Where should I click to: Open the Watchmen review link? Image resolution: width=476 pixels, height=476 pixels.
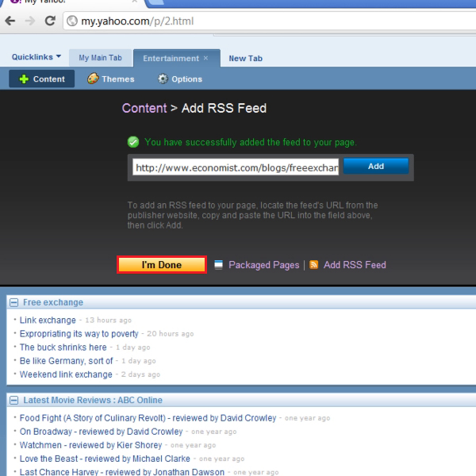tap(90, 445)
